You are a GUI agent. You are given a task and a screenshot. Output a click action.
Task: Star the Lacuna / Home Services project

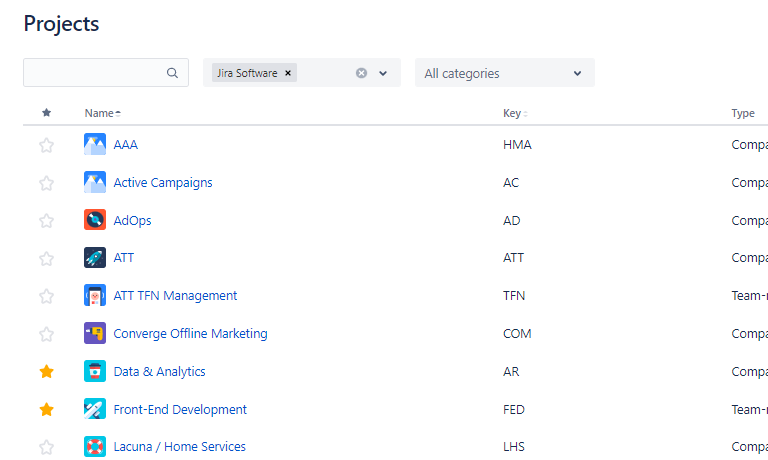(x=47, y=447)
